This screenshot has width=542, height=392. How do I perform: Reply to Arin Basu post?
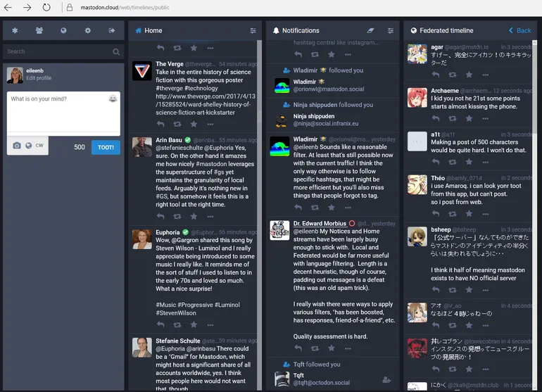pos(160,216)
